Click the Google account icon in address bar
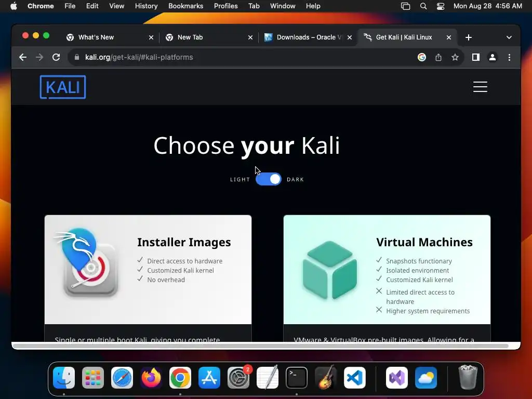 click(422, 57)
